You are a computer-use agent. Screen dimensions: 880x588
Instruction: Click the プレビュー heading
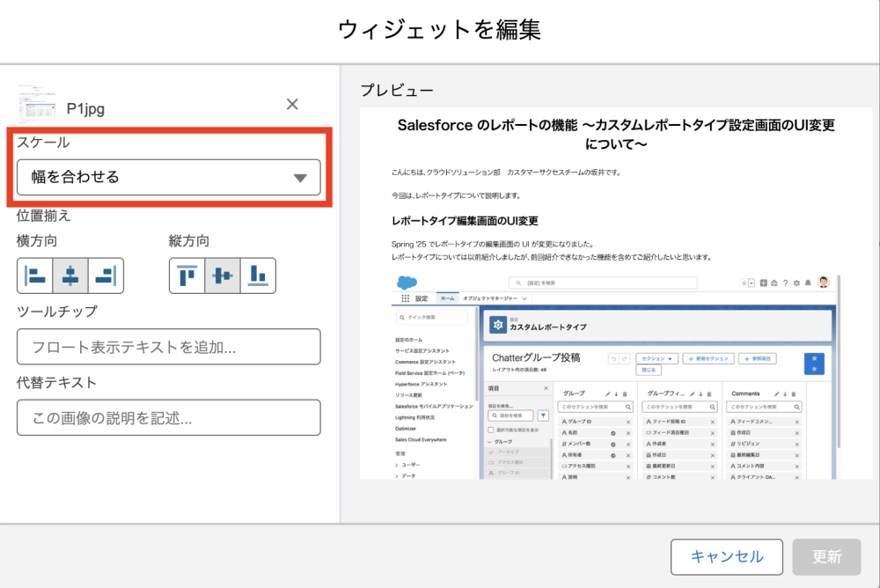point(397,90)
